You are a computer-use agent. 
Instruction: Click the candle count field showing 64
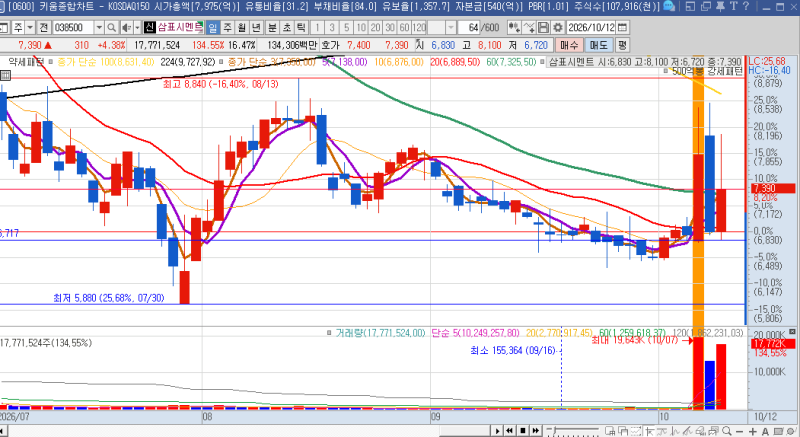pyautogui.click(x=469, y=28)
